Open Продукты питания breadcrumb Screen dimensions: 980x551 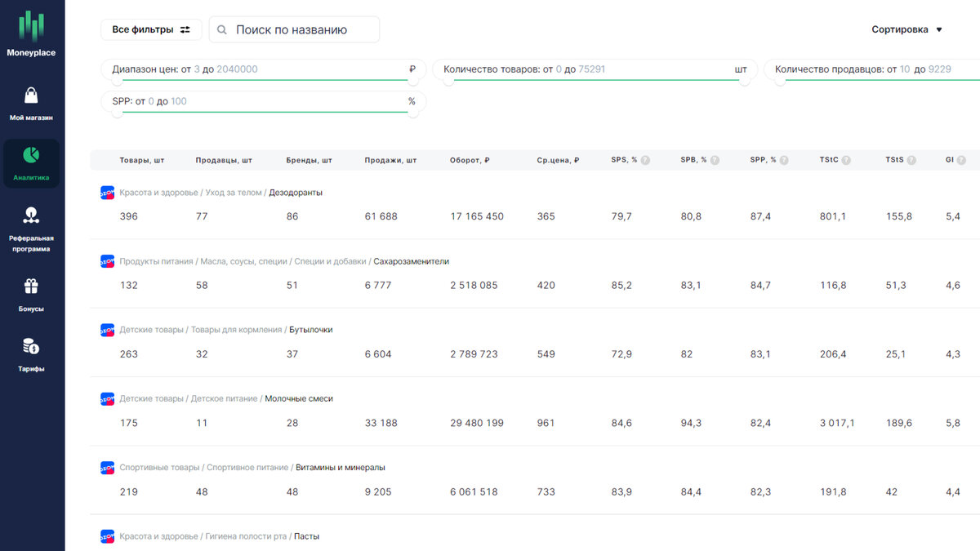(156, 261)
